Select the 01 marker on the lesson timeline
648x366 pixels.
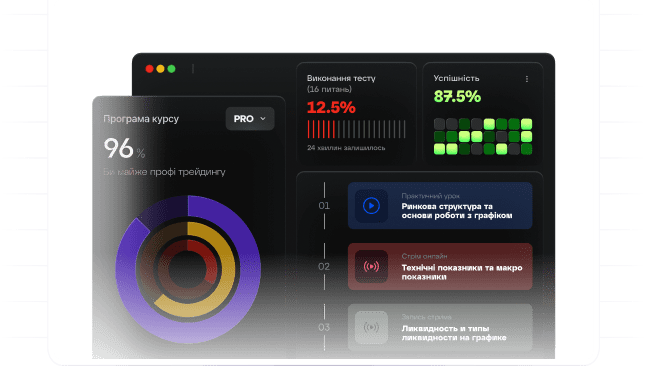(324, 206)
